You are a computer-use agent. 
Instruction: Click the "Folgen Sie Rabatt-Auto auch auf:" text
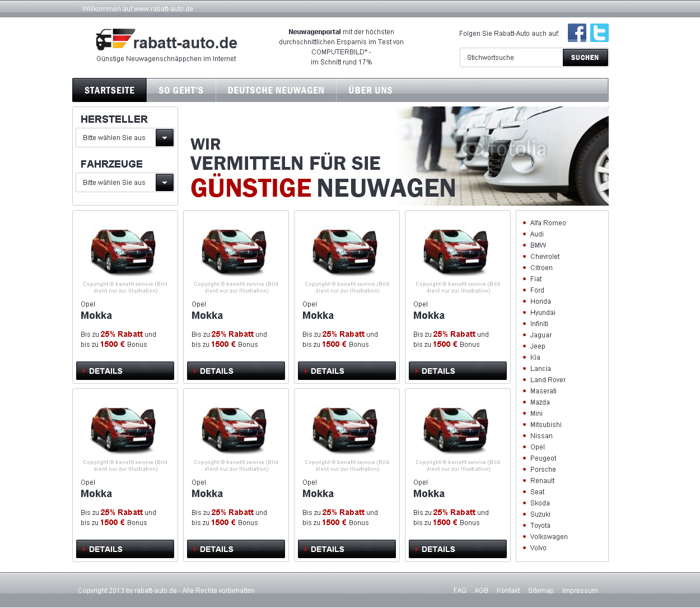tap(509, 34)
